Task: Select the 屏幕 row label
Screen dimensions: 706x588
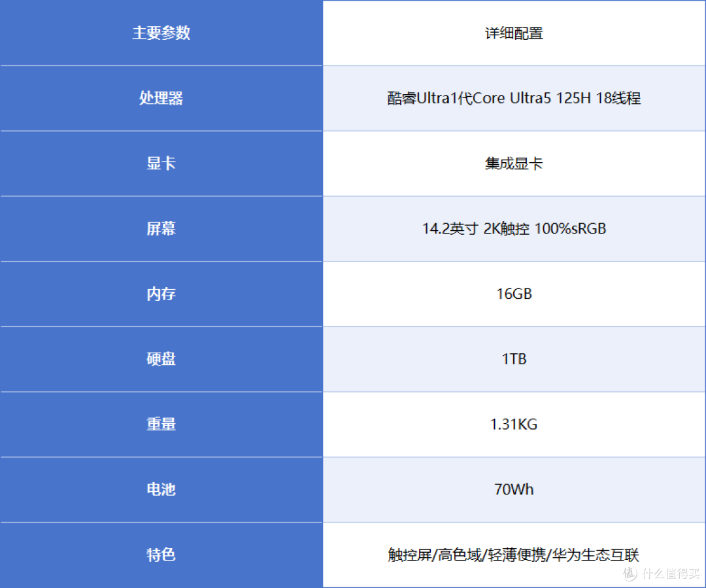Action: click(161, 229)
